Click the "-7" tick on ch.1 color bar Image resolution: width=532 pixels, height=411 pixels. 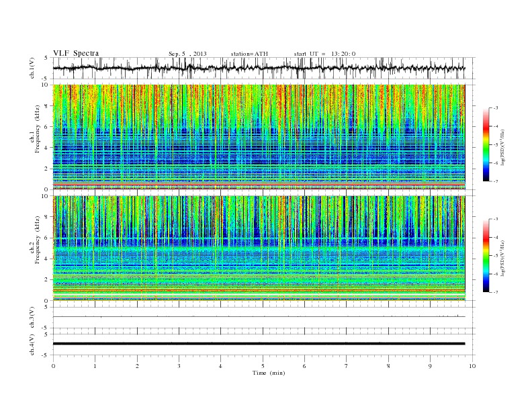click(496, 181)
